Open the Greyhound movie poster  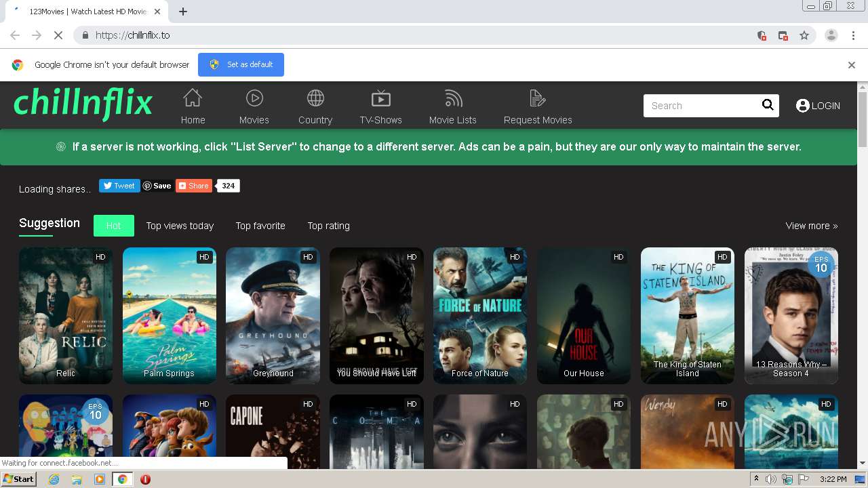(x=273, y=316)
